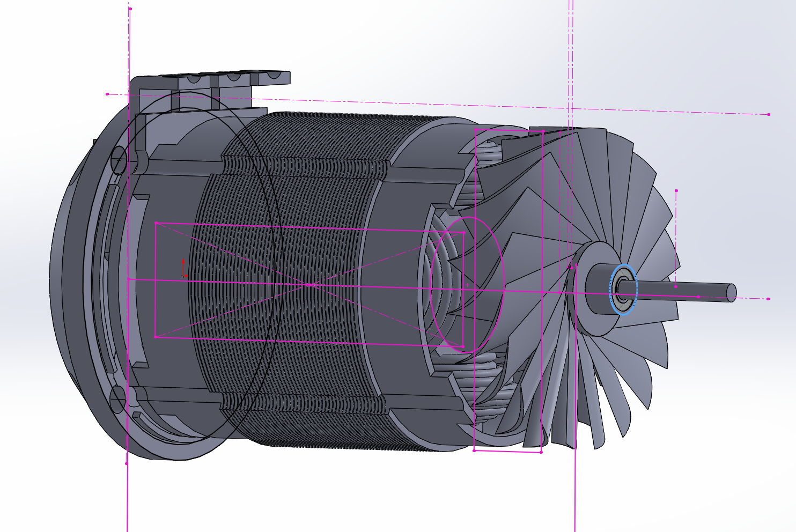Select the blue highlighted bearing ring
The height and width of the screenshot is (532, 796).
[623, 290]
